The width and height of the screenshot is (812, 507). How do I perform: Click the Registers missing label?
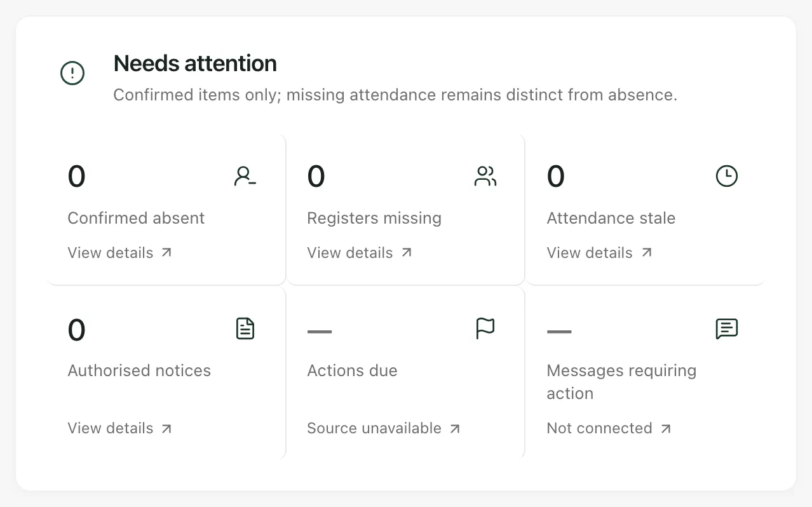point(374,218)
